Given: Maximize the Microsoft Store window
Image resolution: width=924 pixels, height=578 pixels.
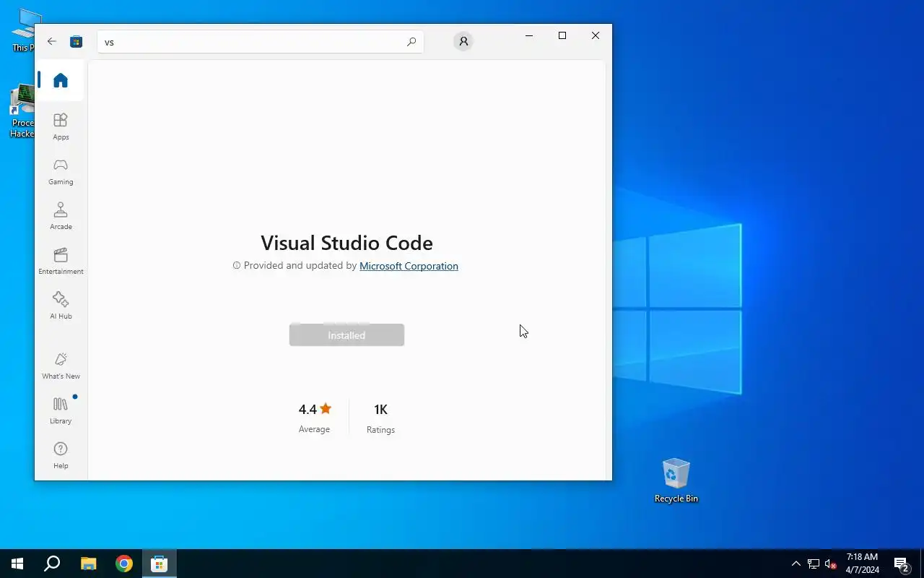Looking at the screenshot, I should pos(562,35).
